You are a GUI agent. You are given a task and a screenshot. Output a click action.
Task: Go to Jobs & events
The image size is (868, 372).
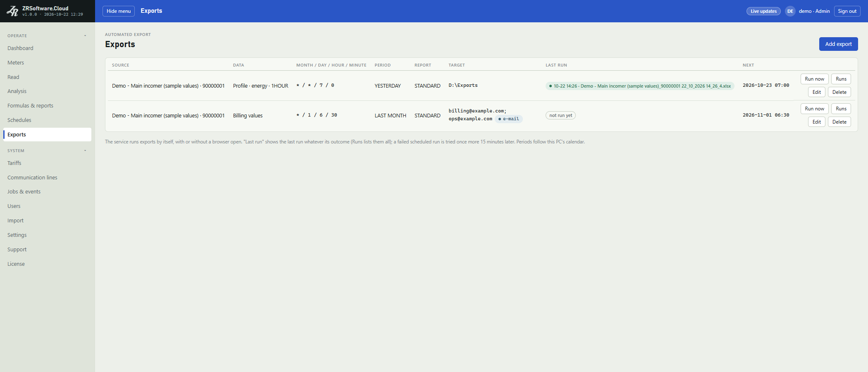[47, 192]
